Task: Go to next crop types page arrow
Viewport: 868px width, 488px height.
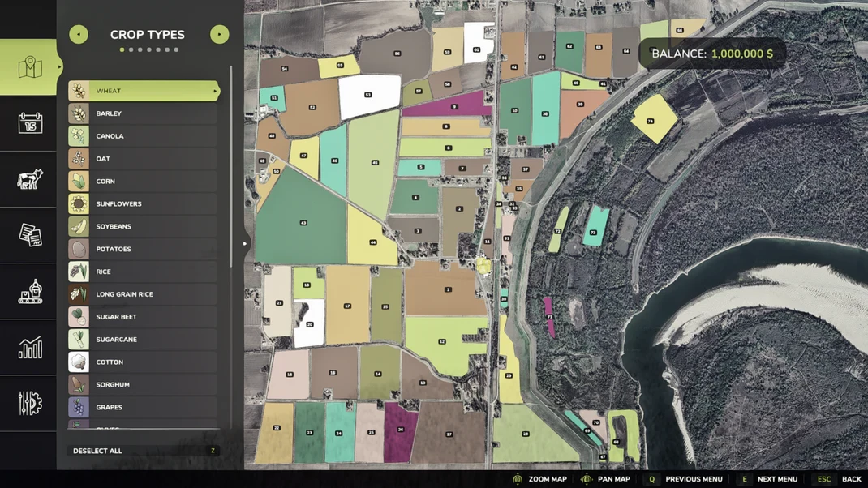Action: pos(220,34)
